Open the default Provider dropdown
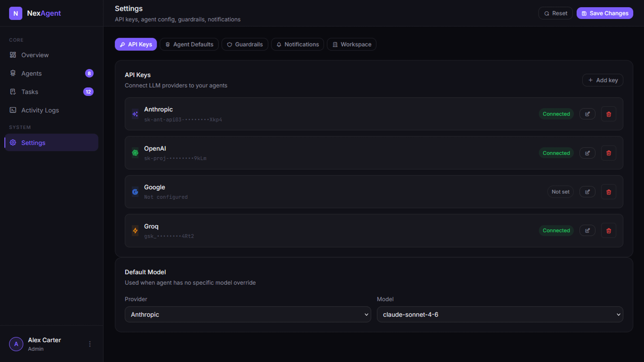The width and height of the screenshot is (644, 362). click(x=248, y=314)
